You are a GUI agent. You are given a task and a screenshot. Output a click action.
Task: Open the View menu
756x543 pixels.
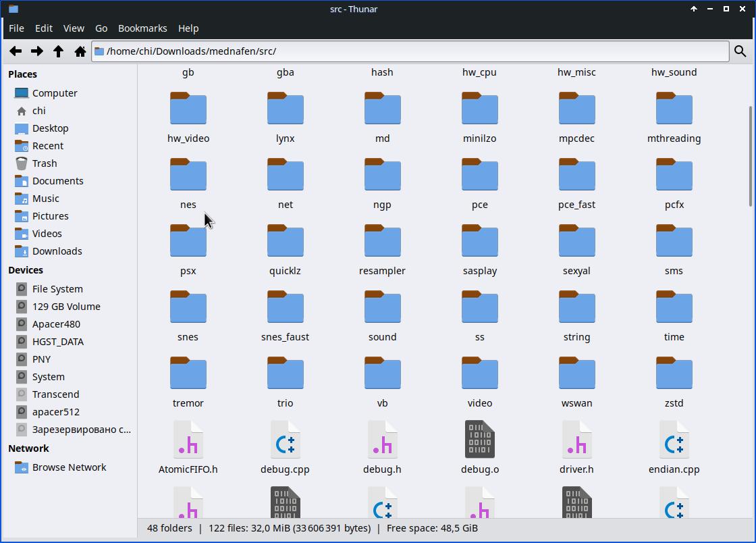coord(74,28)
